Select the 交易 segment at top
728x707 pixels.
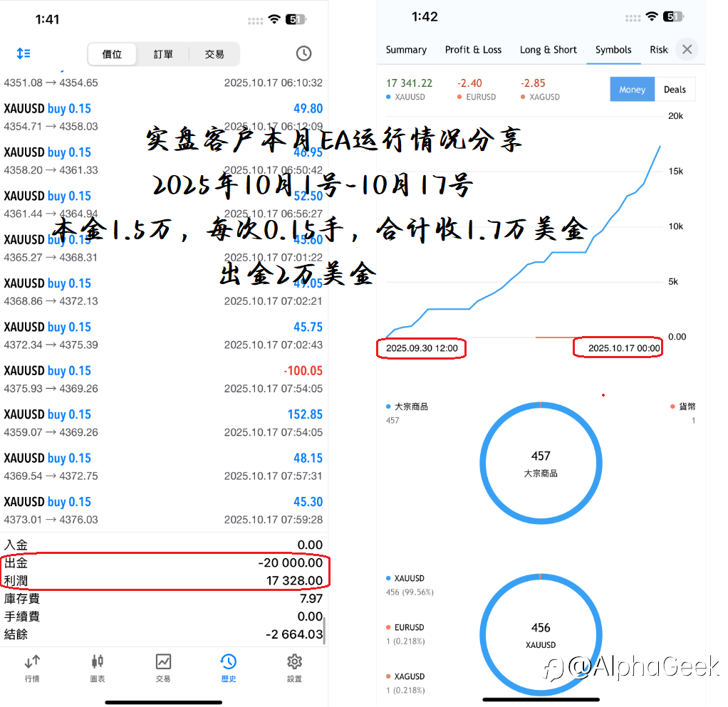click(214, 54)
